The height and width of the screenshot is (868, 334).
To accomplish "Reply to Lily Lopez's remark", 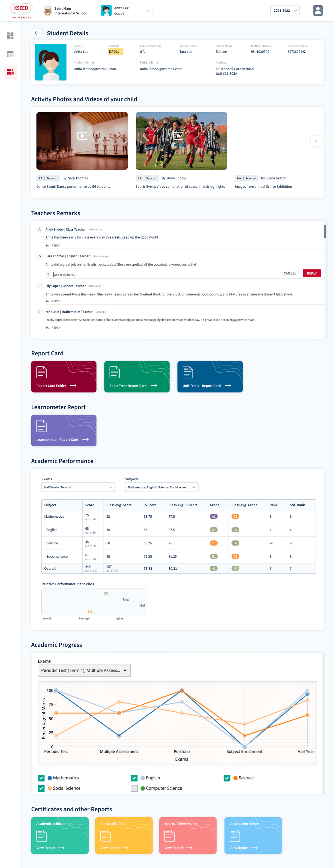I will (x=53, y=301).
